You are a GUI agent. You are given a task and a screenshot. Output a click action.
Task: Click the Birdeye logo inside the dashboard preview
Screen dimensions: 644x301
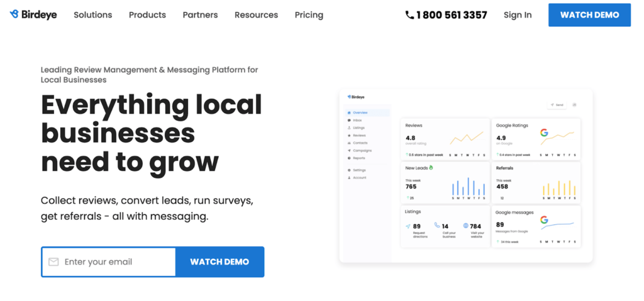[356, 97]
